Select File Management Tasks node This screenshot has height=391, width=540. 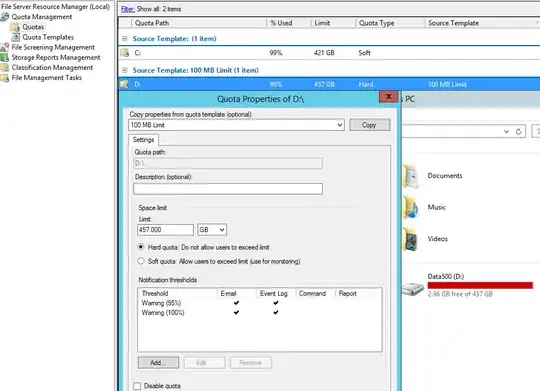tap(46, 78)
